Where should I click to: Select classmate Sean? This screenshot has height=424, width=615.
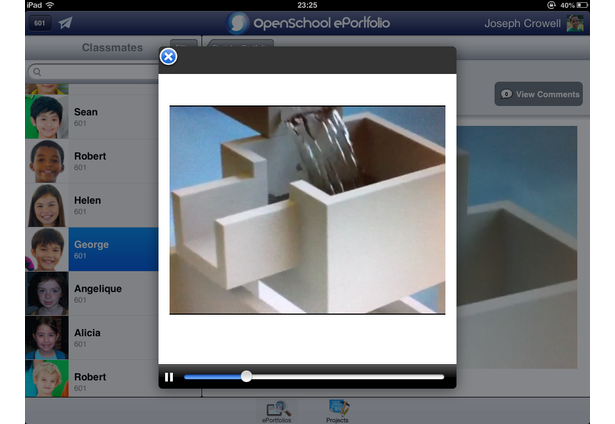pos(92,117)
